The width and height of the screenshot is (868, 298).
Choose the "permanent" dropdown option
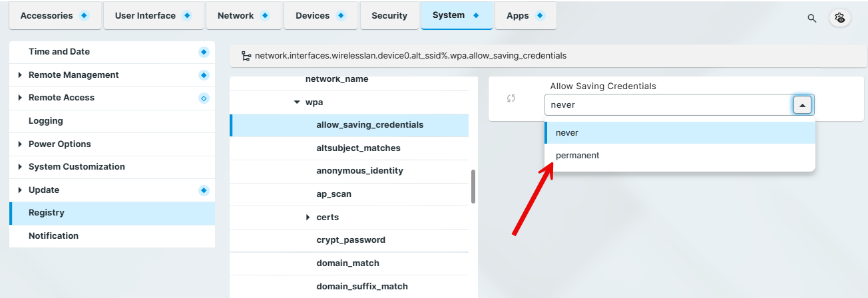coord(578,156)
